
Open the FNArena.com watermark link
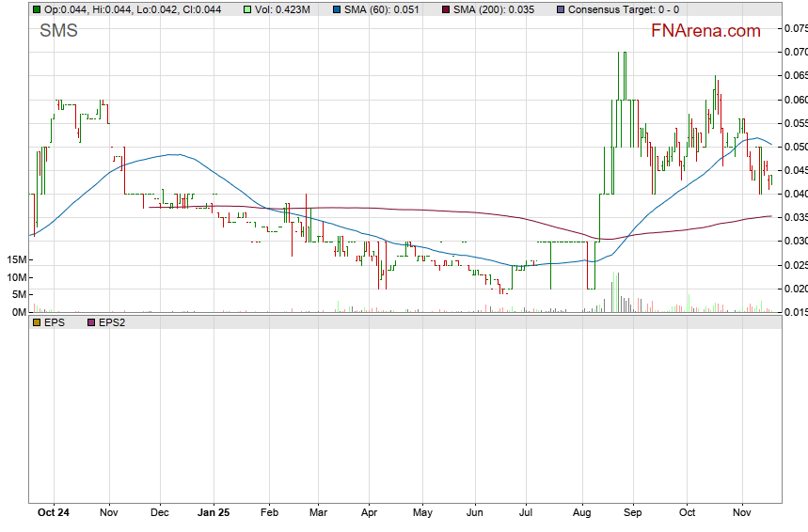point(705,31)
